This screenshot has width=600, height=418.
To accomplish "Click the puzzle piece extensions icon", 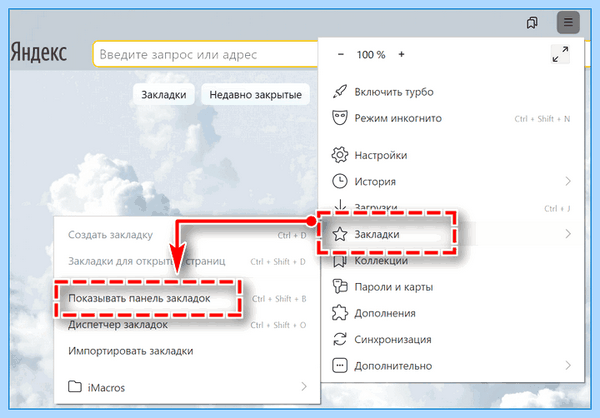I will click(x=339, y=313).
